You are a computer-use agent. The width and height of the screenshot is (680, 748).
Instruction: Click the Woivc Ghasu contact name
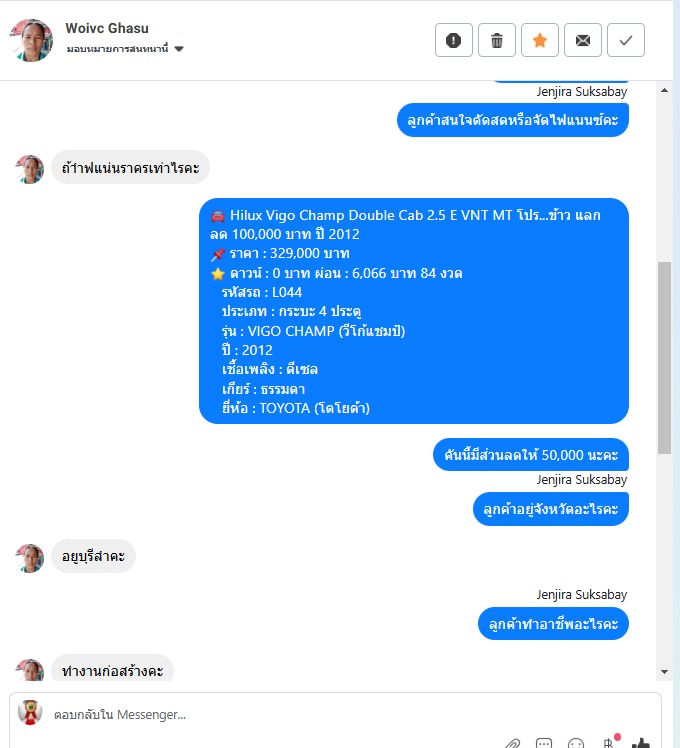107,28
